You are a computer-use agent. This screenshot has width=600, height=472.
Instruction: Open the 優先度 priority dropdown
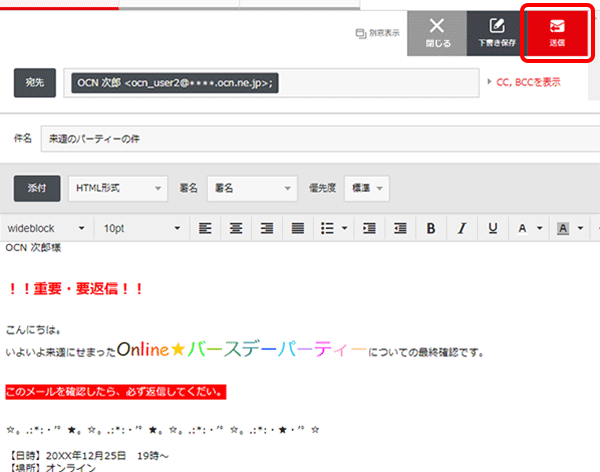[367, 188]
